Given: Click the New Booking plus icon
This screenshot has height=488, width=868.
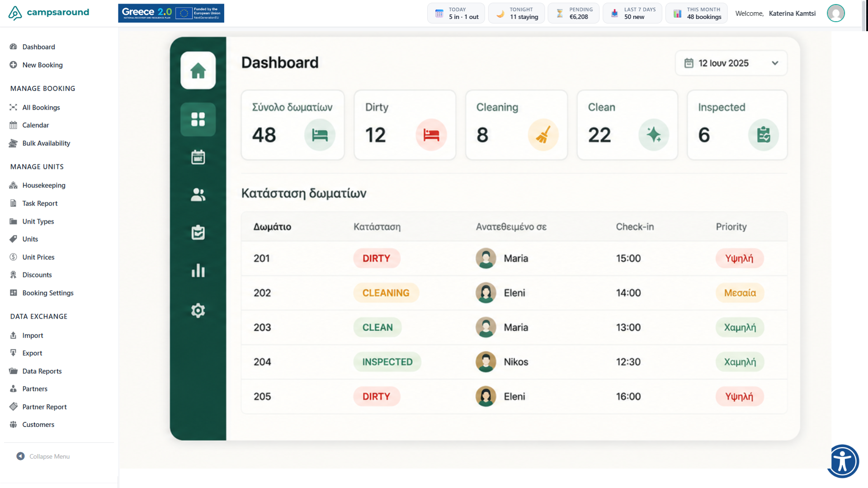Looking at the screenshot, I should (x=13, y=65).
